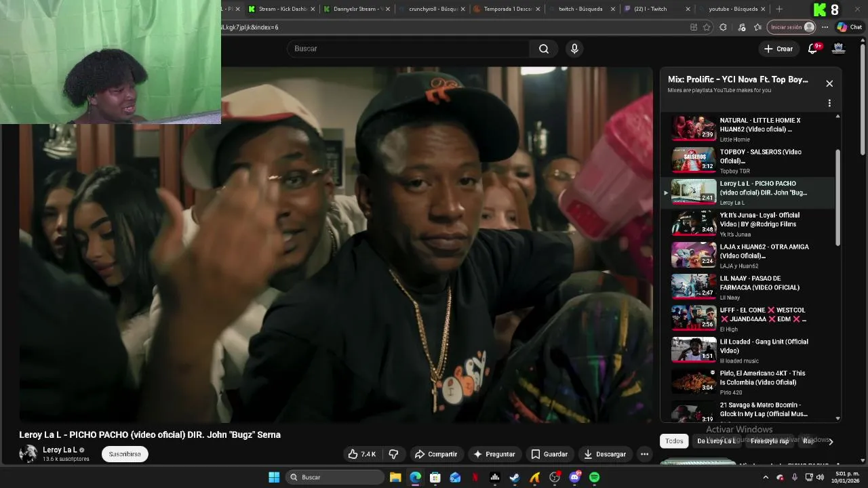The width and height of the screenshot is (868, 488).
Task: Open browser settings ellipsis menu
Action: pyautogui.click(x=825, y=27)
